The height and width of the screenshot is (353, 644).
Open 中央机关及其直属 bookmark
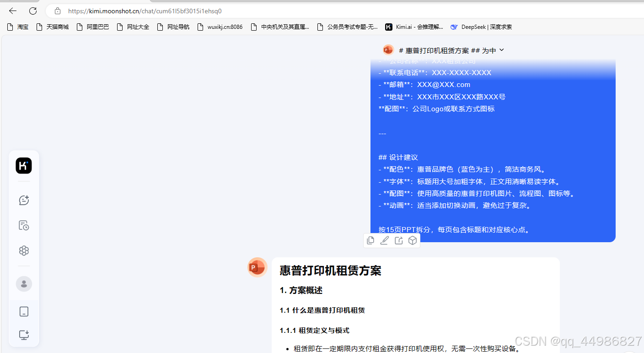click(280, 27)
